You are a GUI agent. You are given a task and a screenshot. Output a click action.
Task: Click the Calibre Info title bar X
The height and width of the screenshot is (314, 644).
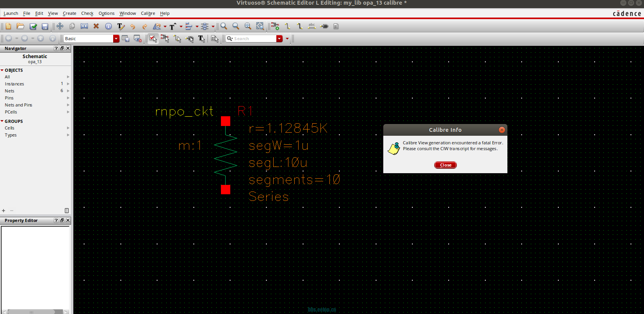pos(502,130)
